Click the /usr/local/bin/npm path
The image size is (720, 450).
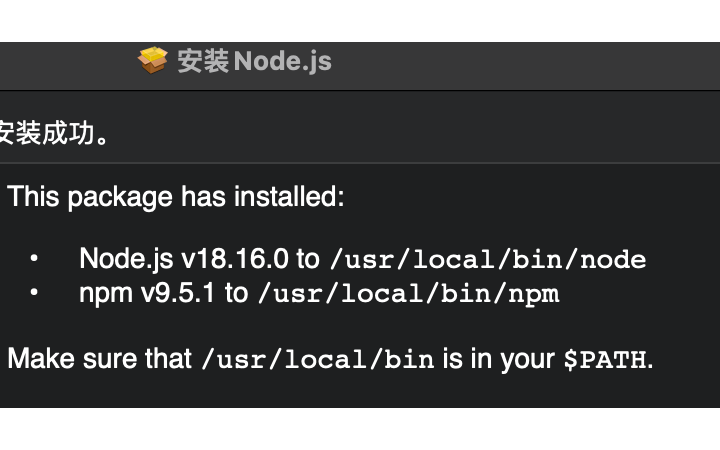[x=409, y=294]
